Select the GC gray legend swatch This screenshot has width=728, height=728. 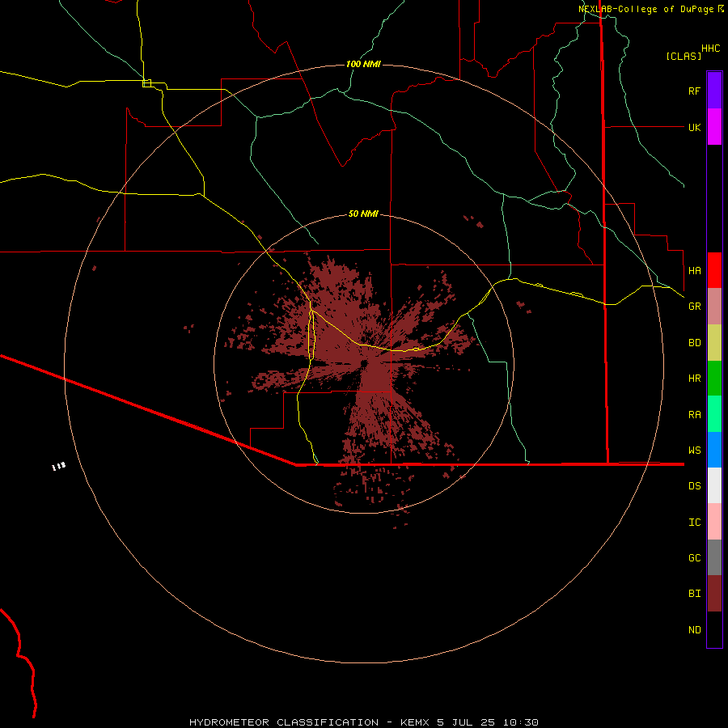click(x=714, y=557)
